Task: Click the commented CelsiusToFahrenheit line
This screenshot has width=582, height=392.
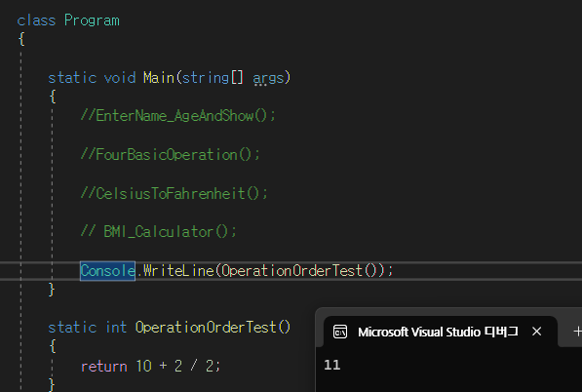Action: coord(175,193)
